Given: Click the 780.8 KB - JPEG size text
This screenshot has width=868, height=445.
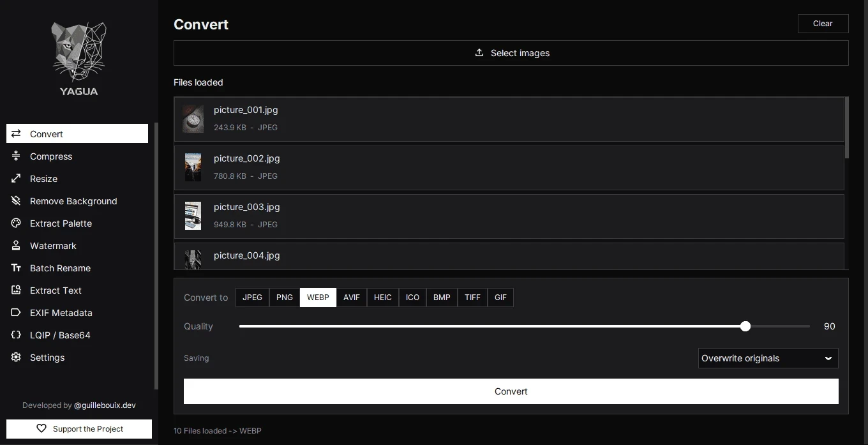Looking at the screenshot, I should pos(246,176).
